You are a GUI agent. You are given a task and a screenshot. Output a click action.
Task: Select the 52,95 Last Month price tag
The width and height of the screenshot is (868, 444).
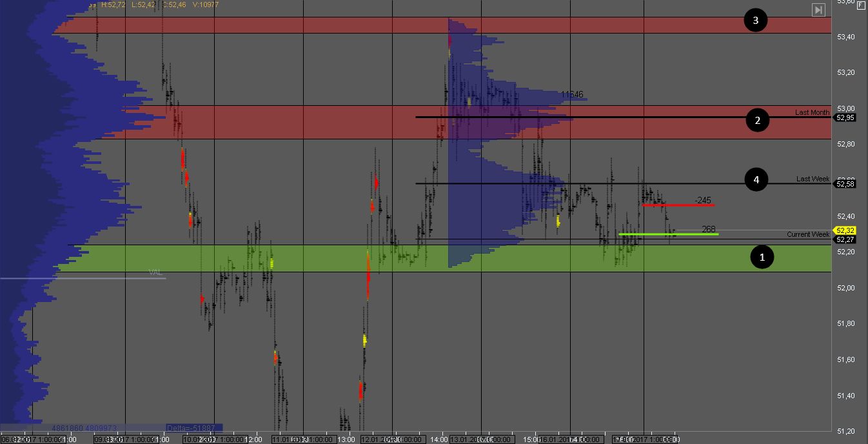point(845,117)
